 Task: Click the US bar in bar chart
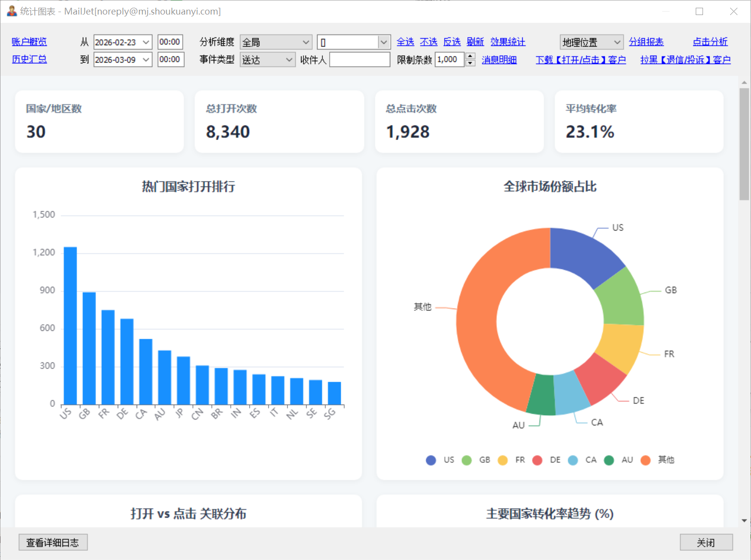[70, 326]
